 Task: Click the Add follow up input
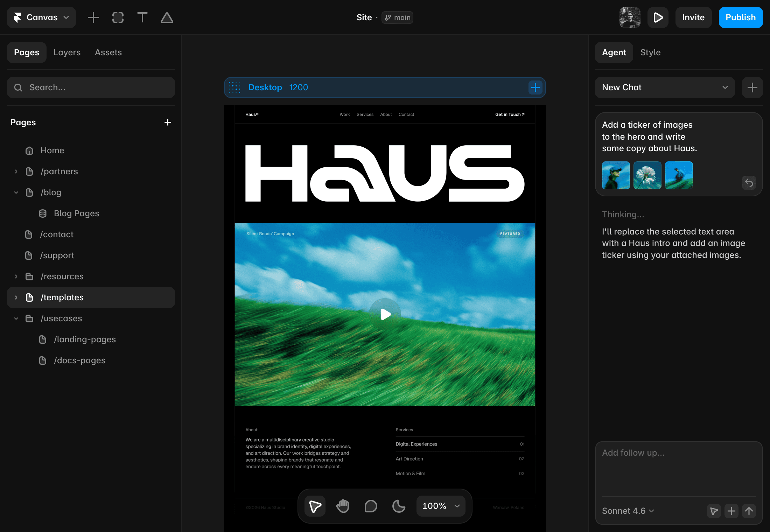tap(679, 469)
